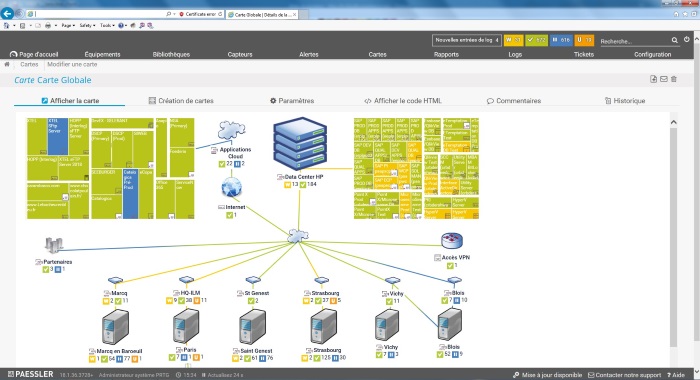Click the Data Center HP server stack icon
700x380 pixels.
(300, 144)
